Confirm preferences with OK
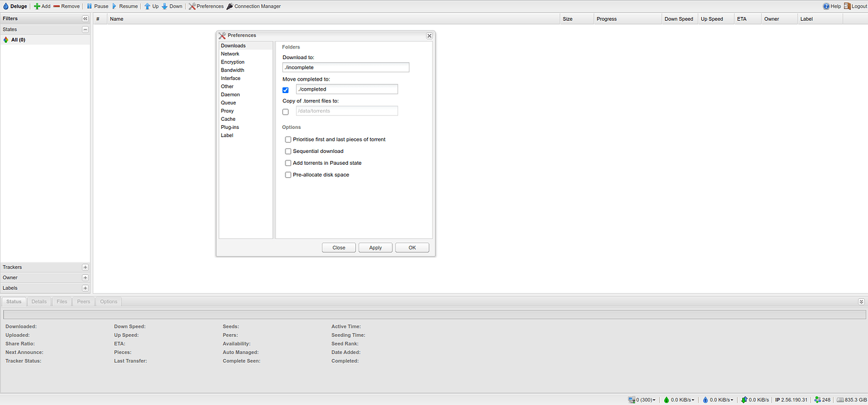Screen dimensions: 868x405 412,247
